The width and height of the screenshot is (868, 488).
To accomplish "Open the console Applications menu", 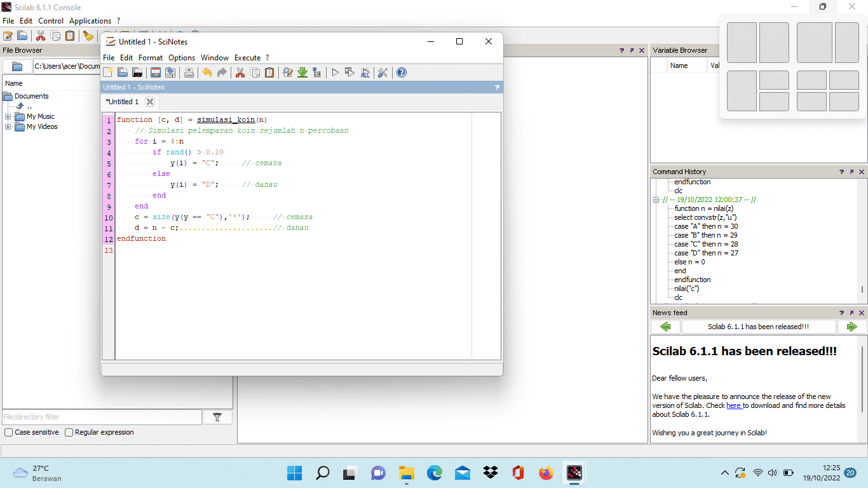I will (90, 21).
